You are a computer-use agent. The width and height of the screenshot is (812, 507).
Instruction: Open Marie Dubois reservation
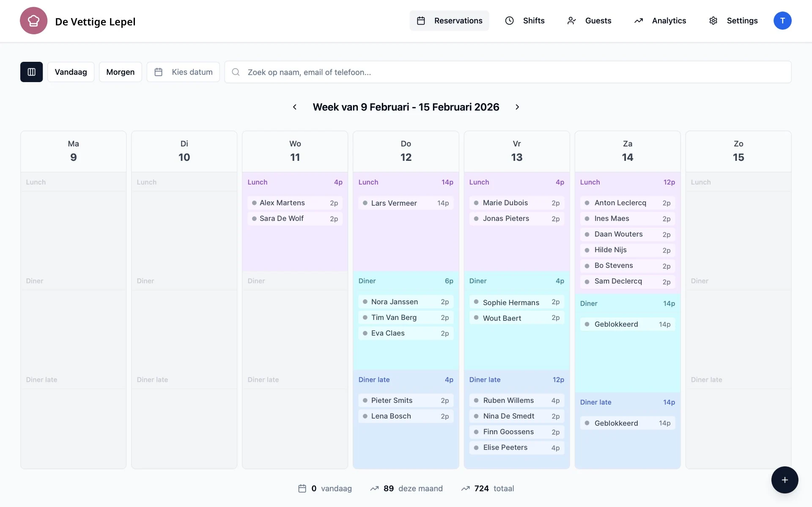517,203
